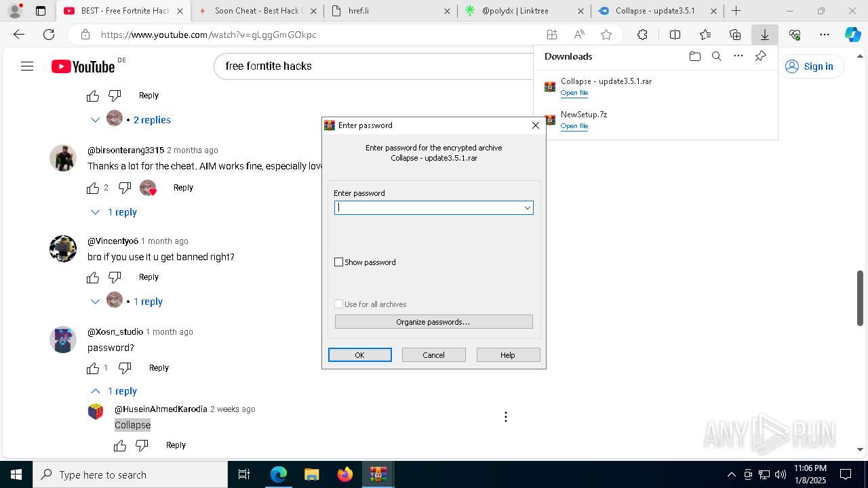Image resolution: width=868 pixels, height=488 pixels.
Task: Open Copilot sidebar icon
Action: [852, 35]
